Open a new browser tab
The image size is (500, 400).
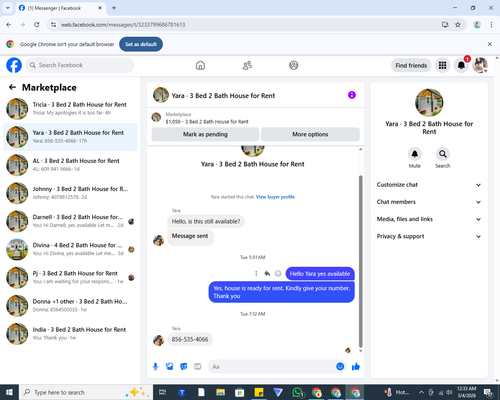[x=114, y=8]
